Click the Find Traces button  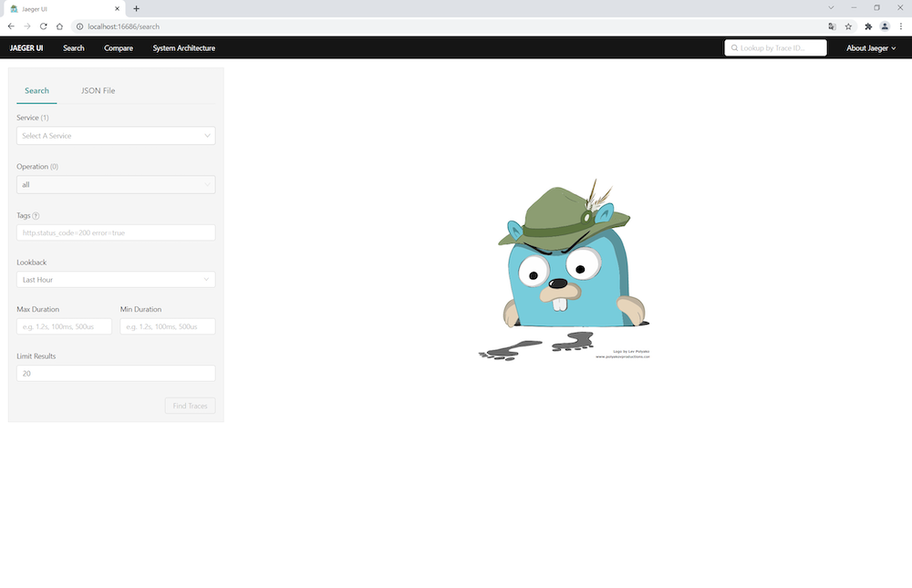191,406
